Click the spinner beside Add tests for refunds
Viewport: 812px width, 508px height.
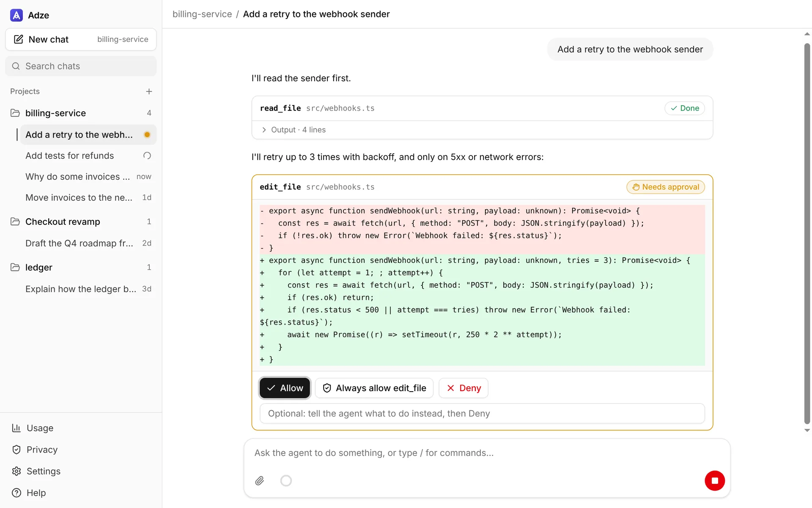(147, 155)
